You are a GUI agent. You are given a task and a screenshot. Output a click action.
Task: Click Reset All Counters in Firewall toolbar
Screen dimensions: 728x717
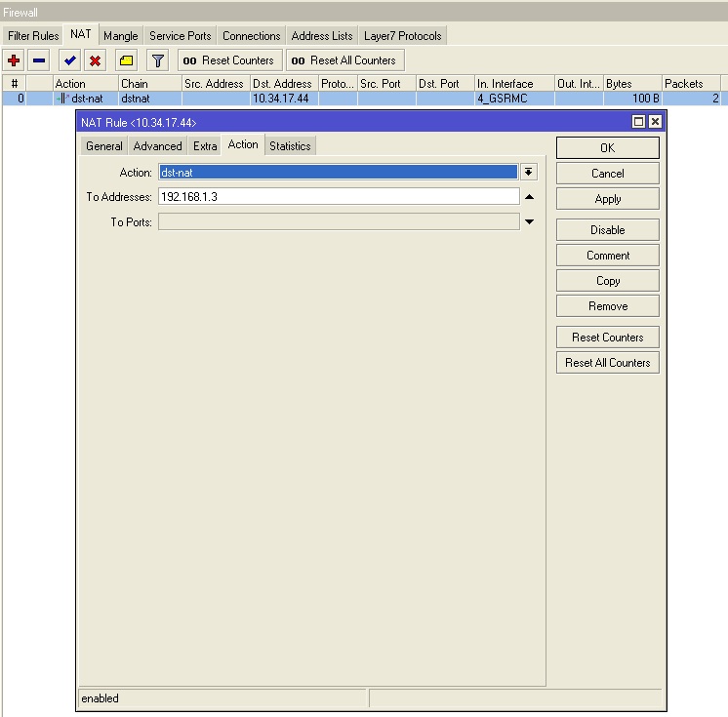(344, 60)
